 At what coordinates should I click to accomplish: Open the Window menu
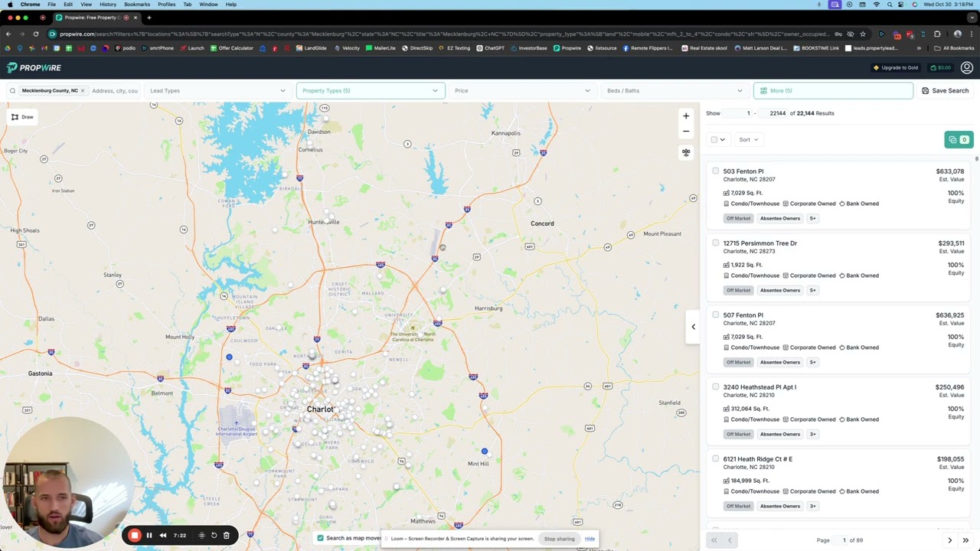pos(208,5)
